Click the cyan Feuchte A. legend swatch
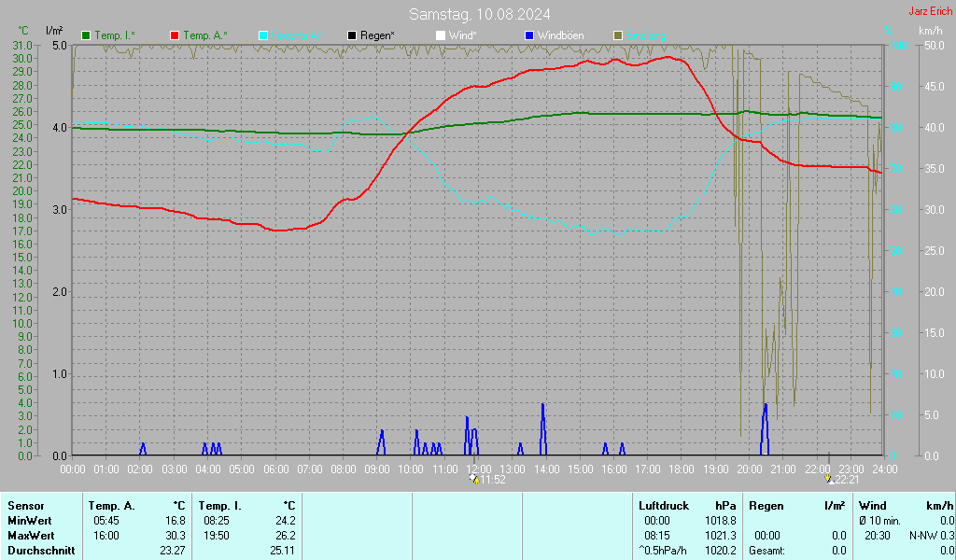The image size is (956, 560). 263,35
